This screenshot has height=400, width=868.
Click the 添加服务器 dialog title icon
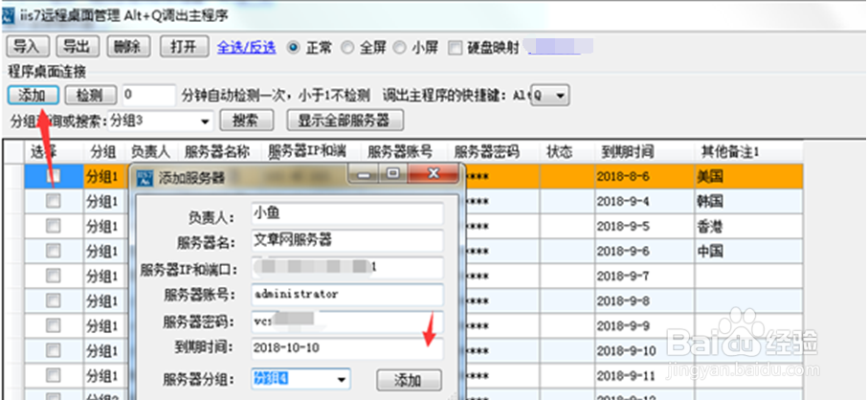[145, 178]
